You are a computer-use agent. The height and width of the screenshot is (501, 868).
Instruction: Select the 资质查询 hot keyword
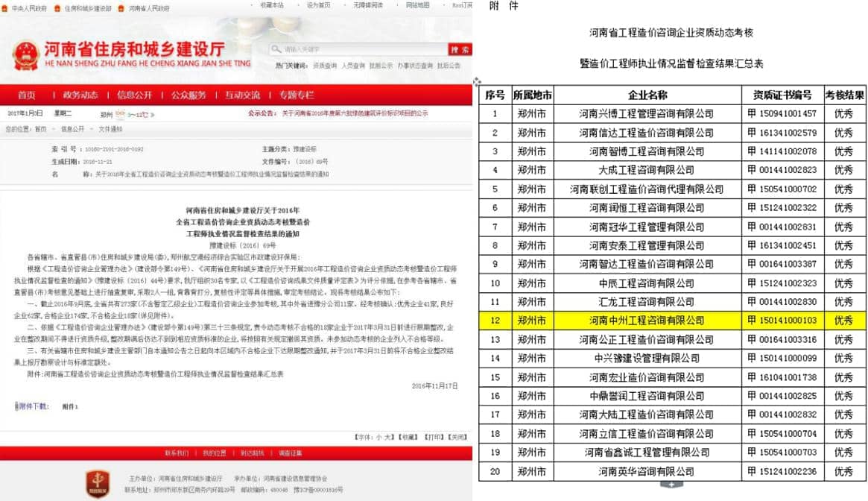tap(324, 66)
